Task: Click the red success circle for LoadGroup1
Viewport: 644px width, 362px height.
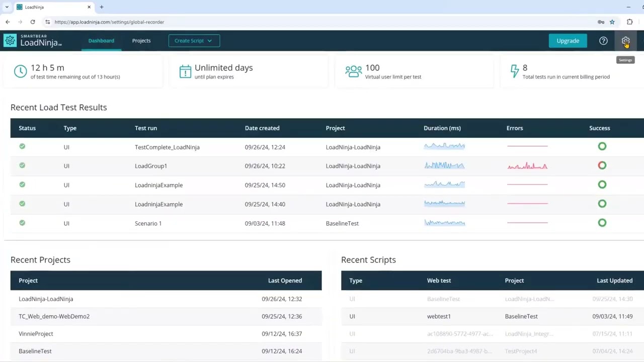Action: tap(602, 165)
